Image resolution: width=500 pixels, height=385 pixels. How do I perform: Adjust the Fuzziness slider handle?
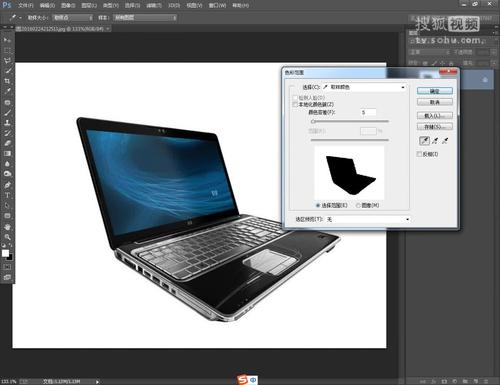(x=313, y=121)
